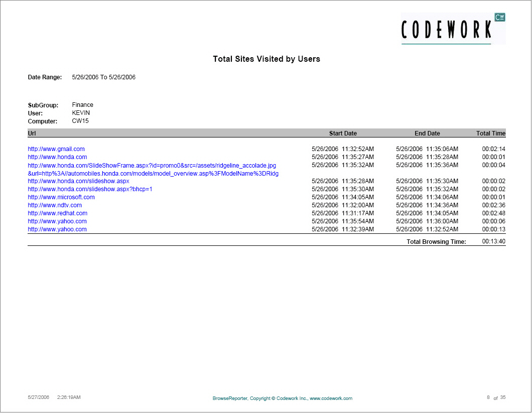Open the www.microsoft.com link
This screenshot has width=532, height=413.
pos(61,197)
